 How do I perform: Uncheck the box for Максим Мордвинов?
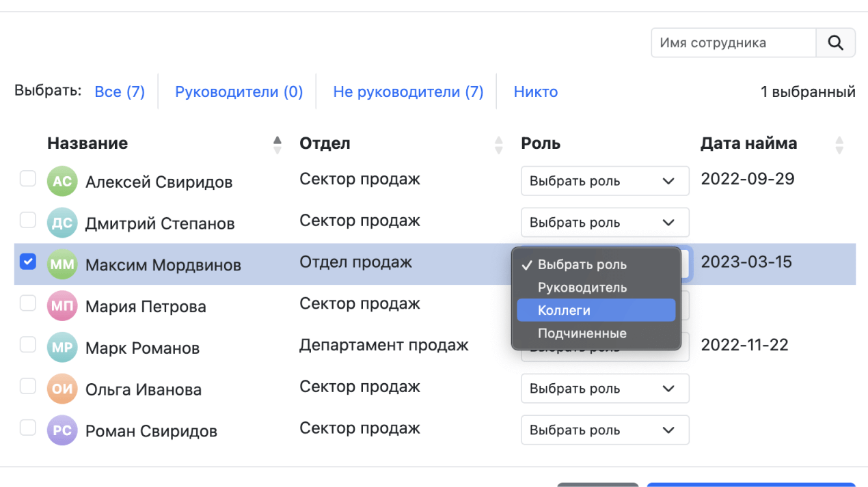click(27, 262)
